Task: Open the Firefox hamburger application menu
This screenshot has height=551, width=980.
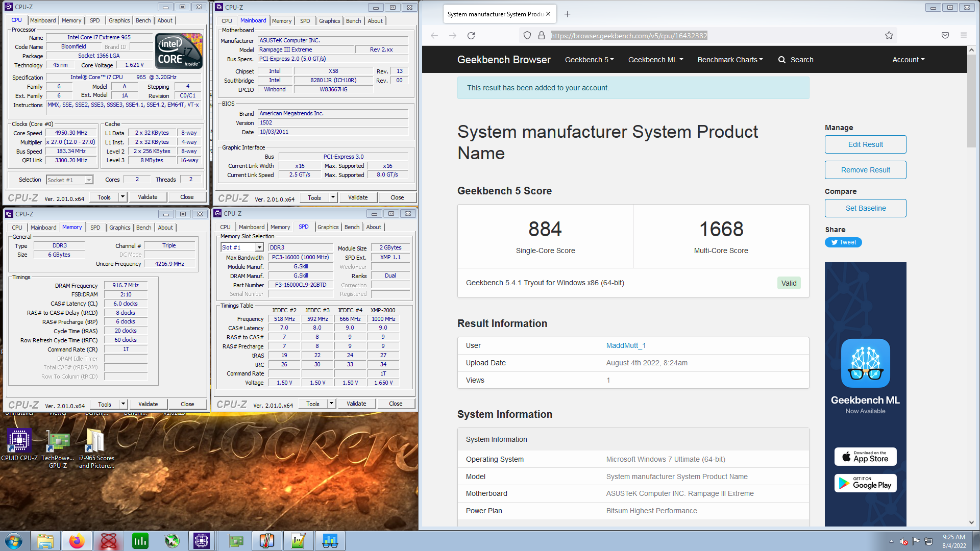Action: (x=964, y=35)
